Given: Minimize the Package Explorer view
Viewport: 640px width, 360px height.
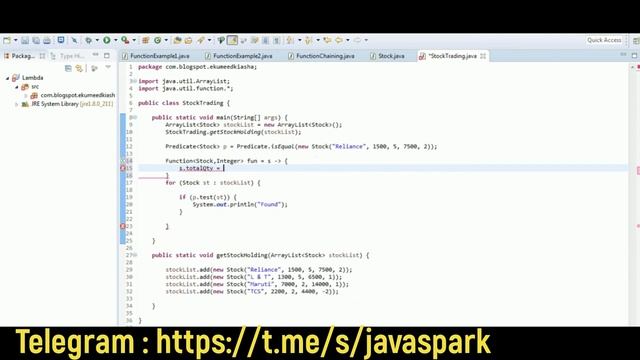Looking at the screenshot, I should pos(95,55).
